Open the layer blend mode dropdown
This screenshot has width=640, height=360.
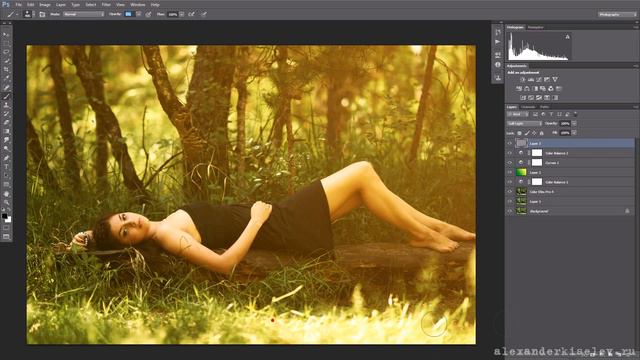coord(524,124)
